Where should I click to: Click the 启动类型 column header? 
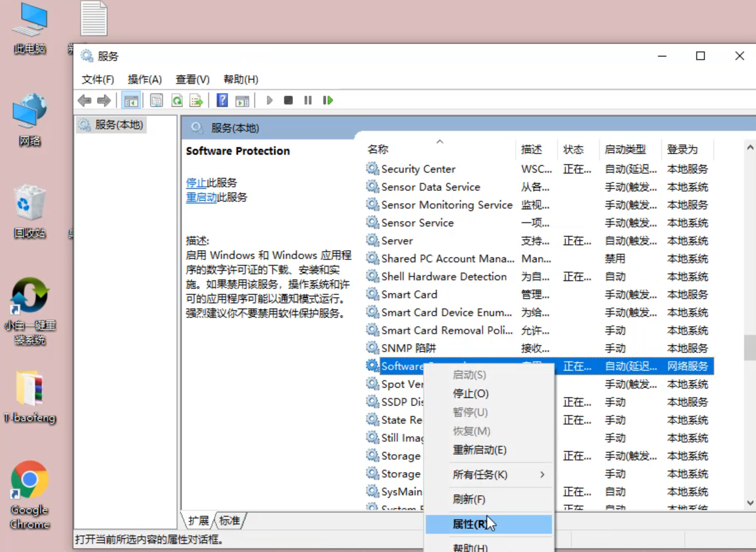point(625,150)
